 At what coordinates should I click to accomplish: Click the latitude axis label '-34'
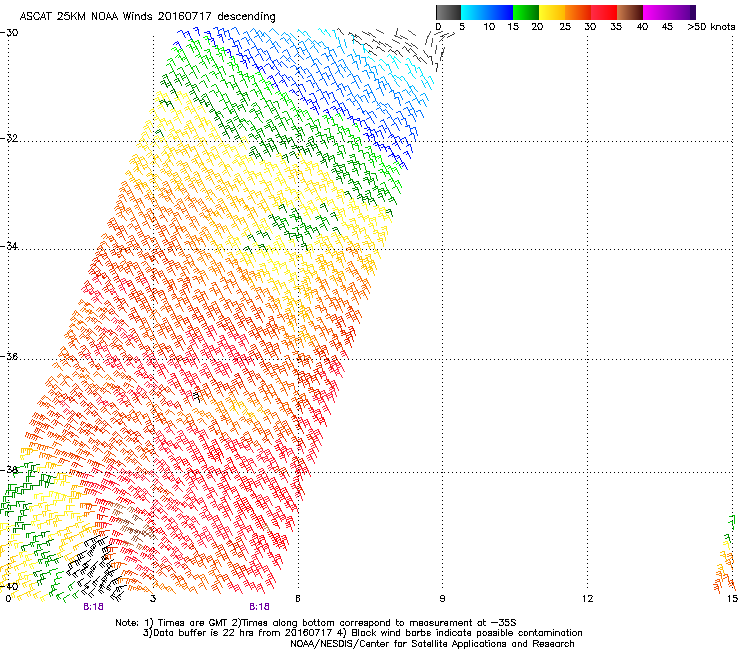click(x=9, y=246)
